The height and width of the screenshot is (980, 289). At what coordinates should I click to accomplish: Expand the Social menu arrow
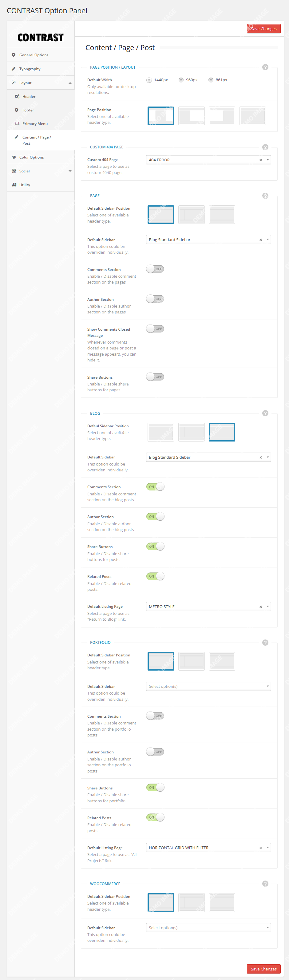(70, 171)
